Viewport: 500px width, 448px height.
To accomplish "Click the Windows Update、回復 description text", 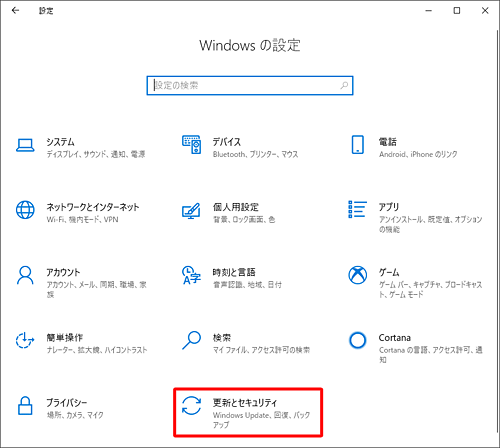I will coord(261,420).
